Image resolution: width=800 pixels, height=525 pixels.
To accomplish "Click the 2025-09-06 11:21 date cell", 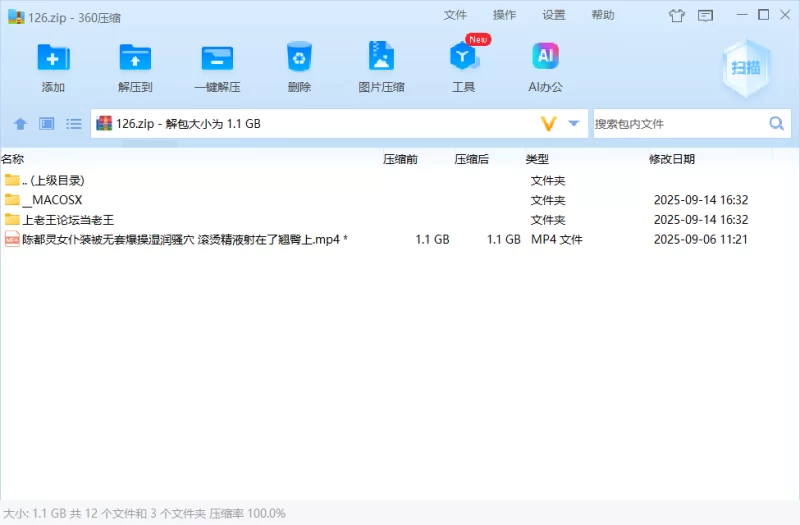I will click(701, 239).
